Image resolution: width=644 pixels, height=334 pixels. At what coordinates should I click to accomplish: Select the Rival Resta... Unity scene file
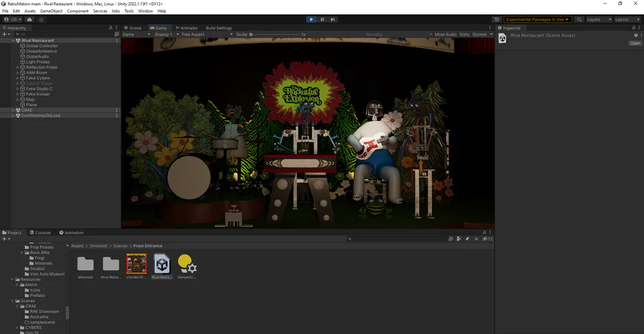click(x=162, y=266)
